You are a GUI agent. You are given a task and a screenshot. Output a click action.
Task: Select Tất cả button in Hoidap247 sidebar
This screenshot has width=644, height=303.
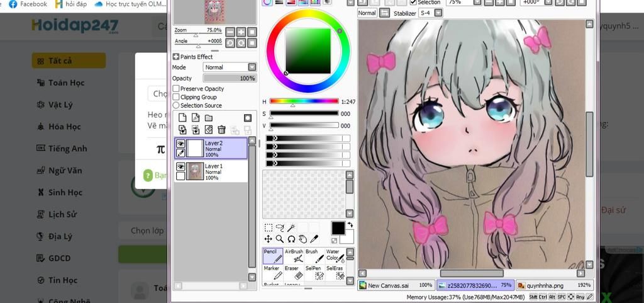coord(69,60)
